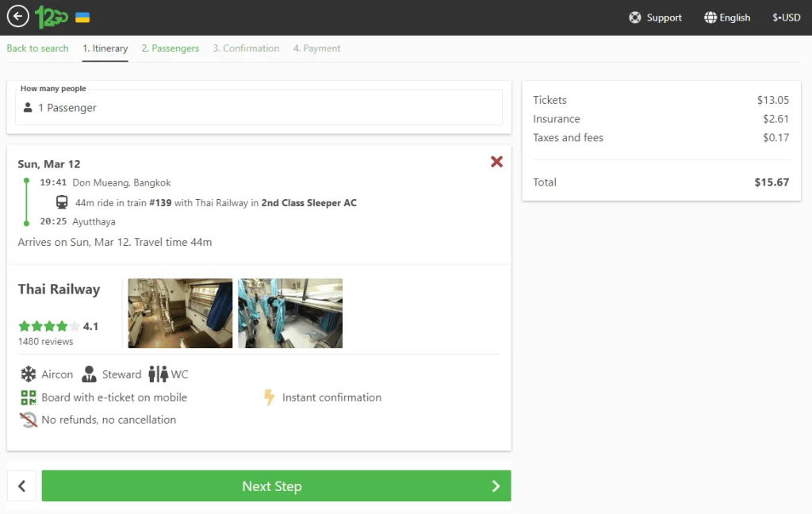Screen dimensions: 812x514
Task: Click the Back to search link
Action: pos(37,48)
